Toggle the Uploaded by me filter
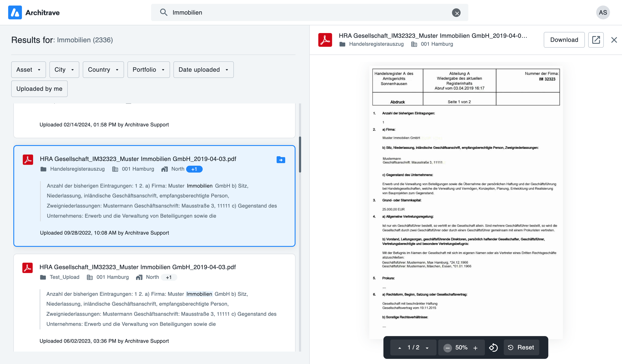This screenshot has height=364, width=622. point(39,89)
